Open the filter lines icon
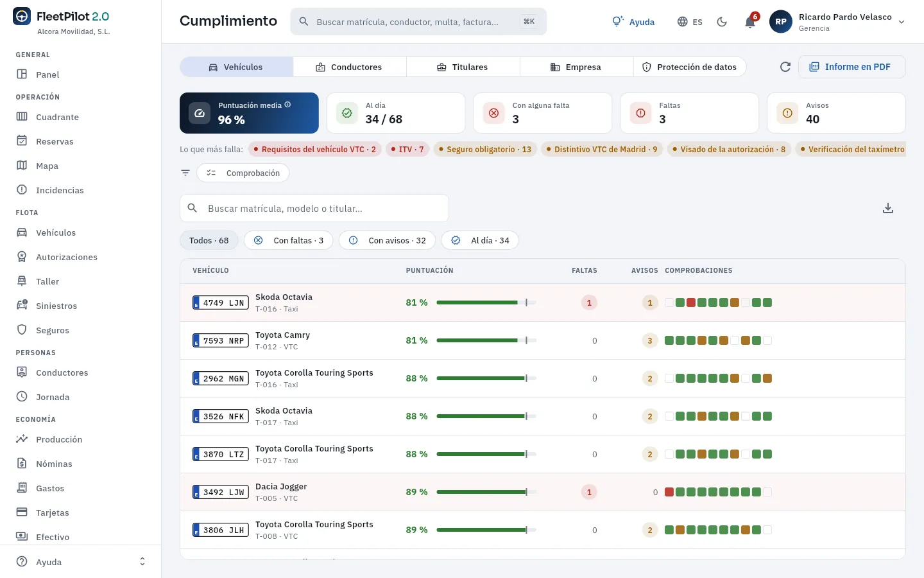The image size is (924, 578). click(x=185, y=173)
